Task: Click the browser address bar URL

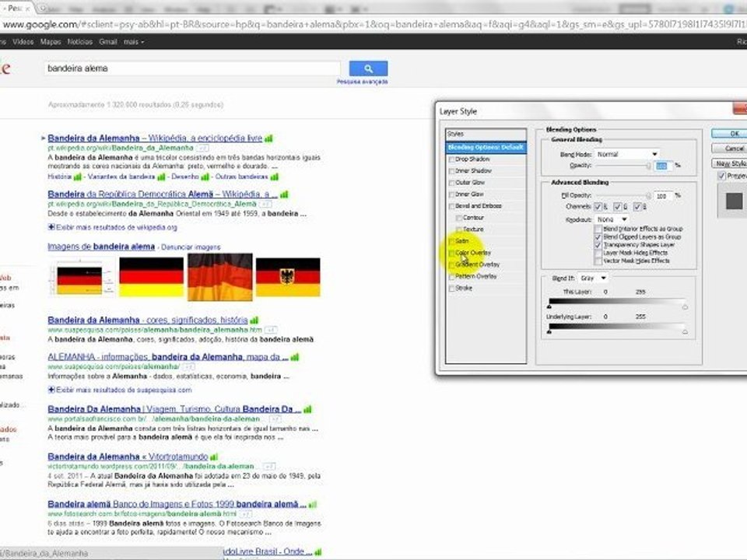Action: point(372,24)
